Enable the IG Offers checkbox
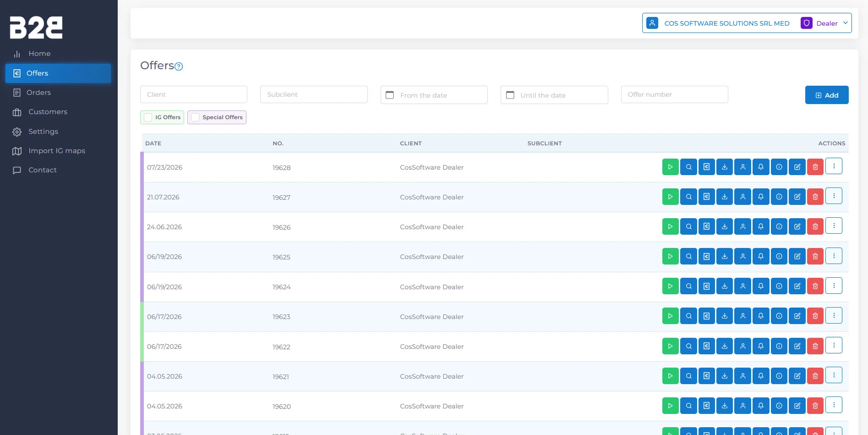Screen dimensions: 868x435 (148, 117)
